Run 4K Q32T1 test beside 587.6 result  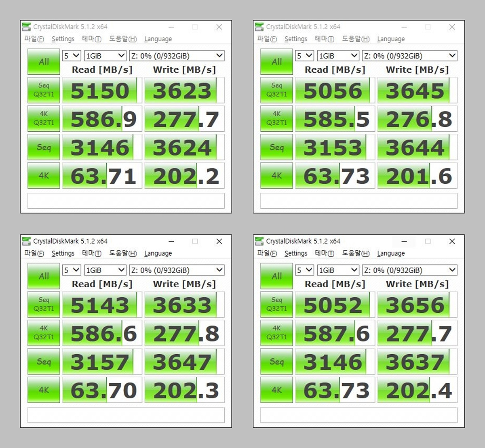(x=276, y=333)
